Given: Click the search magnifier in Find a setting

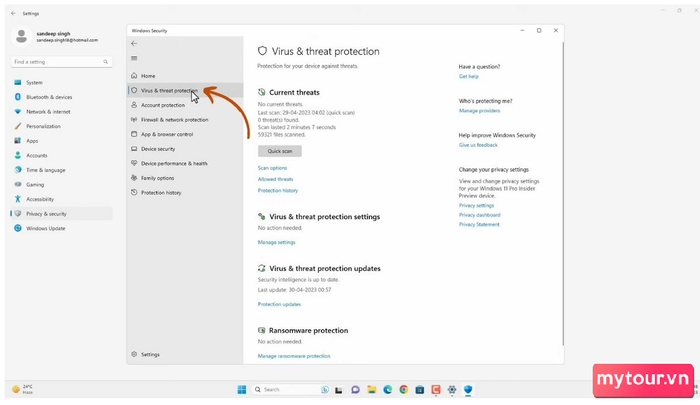Looking at the screenshot, I should 105,62.
